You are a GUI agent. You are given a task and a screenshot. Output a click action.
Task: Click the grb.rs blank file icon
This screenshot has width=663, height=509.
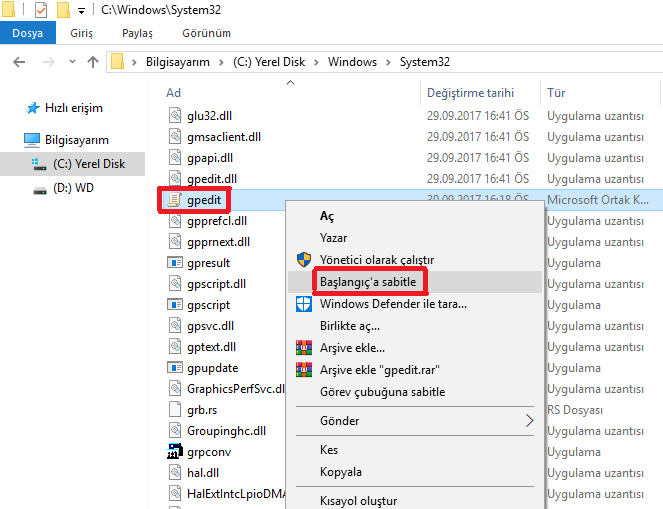point(175,410)
